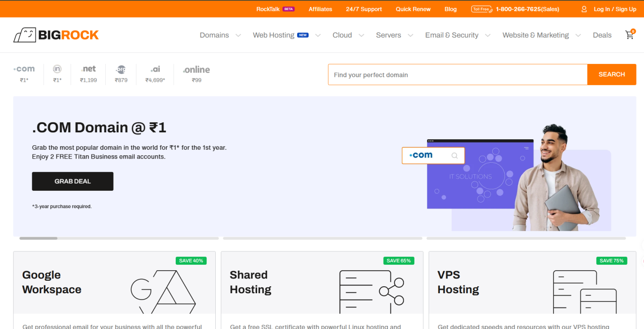
Task: Click the 3-year purchase required note
Action: click(x=62, y=206)
